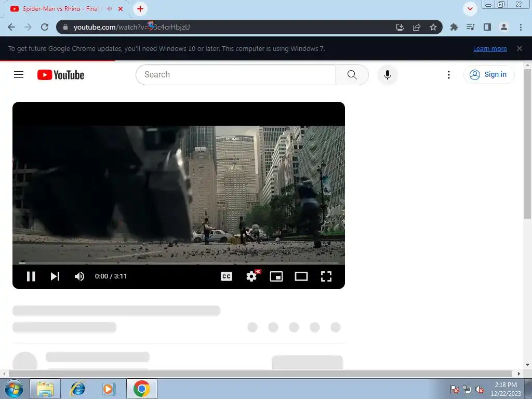Open network status tray icon

[467, 389]
